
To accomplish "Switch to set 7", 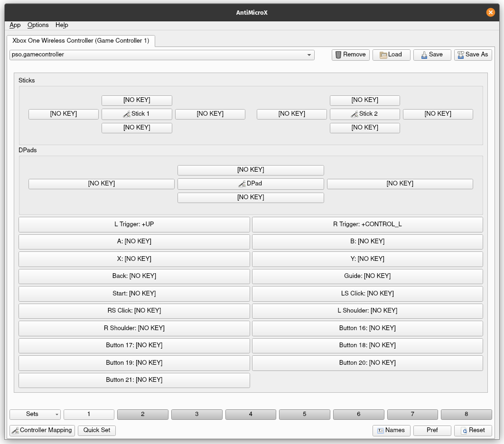I will [x=412, y=415].
